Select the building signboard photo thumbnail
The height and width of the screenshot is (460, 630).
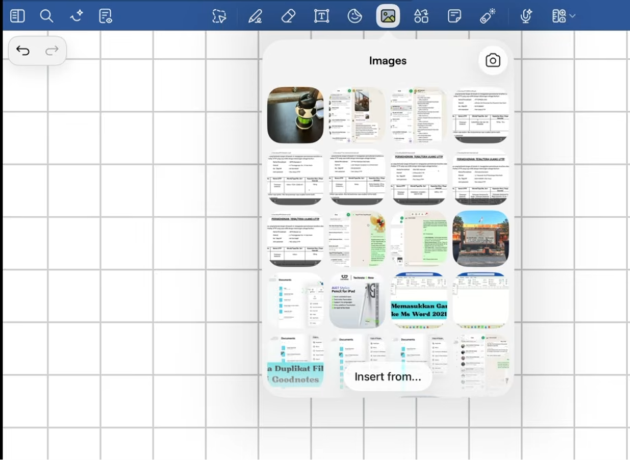coord(481,238)
